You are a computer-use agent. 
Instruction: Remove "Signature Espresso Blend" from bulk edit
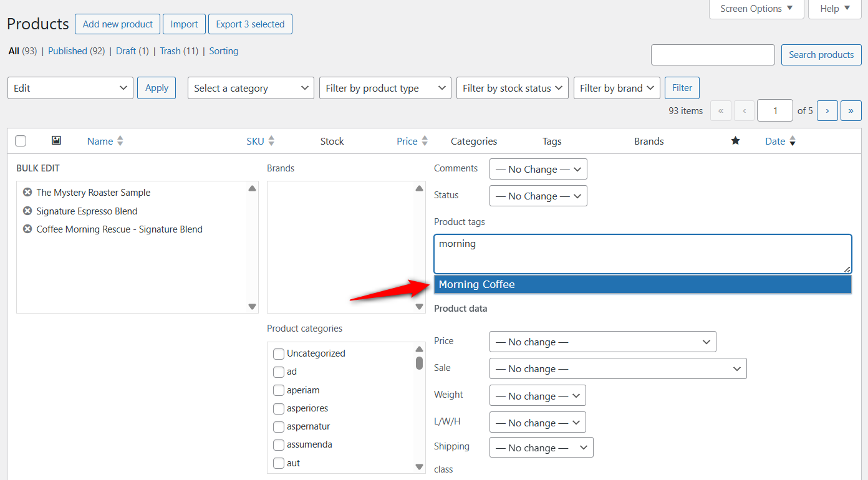(27, 211)
